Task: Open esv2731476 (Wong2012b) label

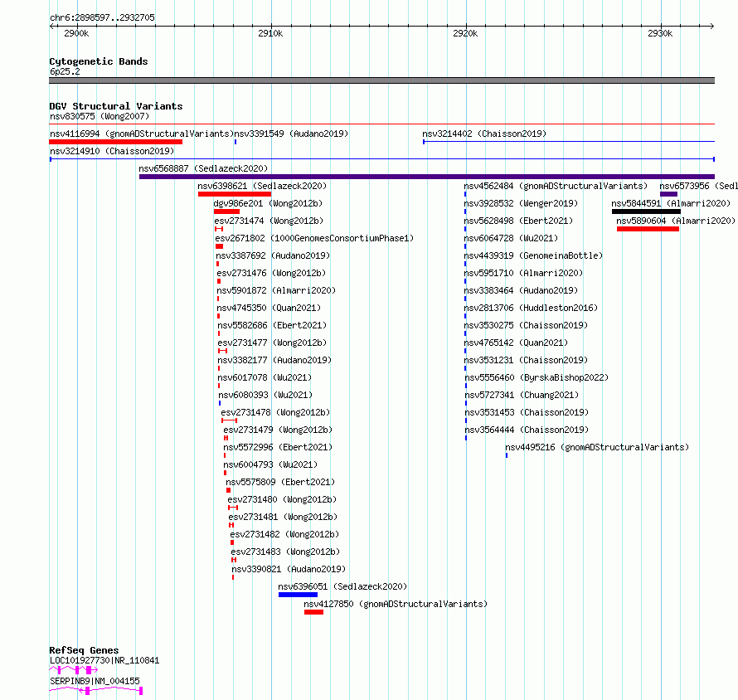Action: [271, 273]
